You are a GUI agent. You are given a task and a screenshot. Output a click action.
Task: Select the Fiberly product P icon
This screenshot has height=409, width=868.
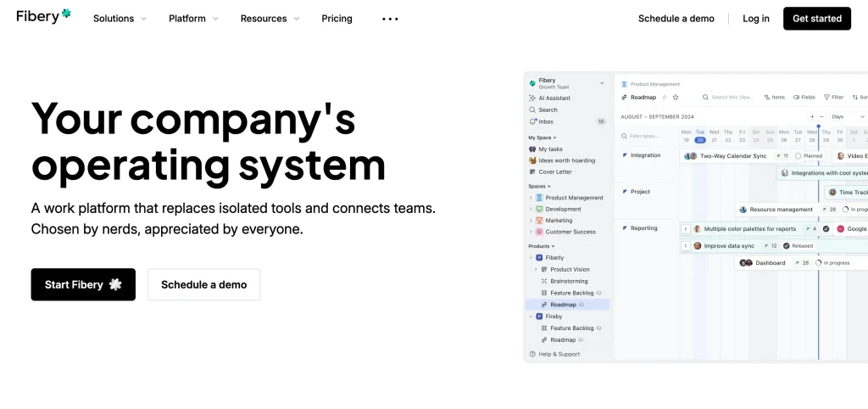[539, 258]
